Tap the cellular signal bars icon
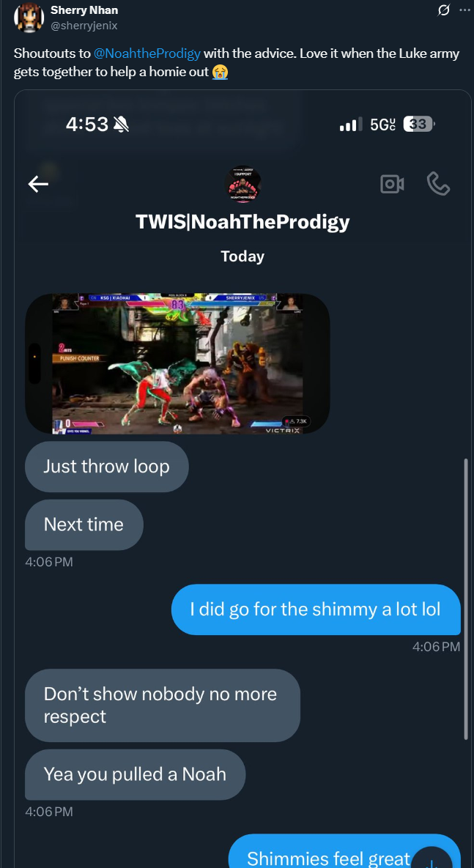Screen dimensions: 474x868 click(x=350, y=125)
